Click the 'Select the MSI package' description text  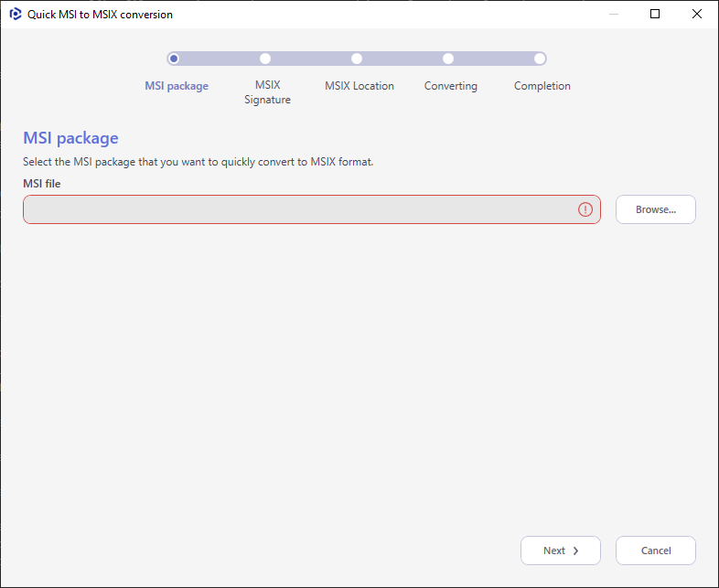coord(199,162)
